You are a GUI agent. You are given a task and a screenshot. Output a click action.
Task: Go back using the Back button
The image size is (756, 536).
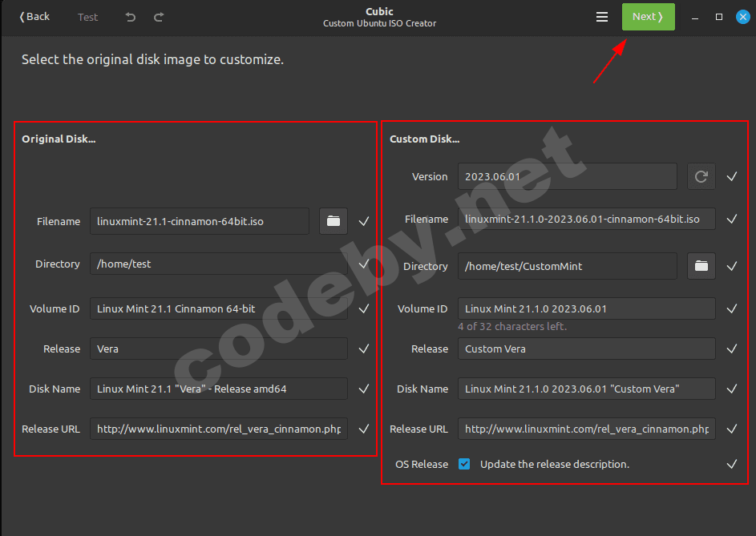(34, 17)
